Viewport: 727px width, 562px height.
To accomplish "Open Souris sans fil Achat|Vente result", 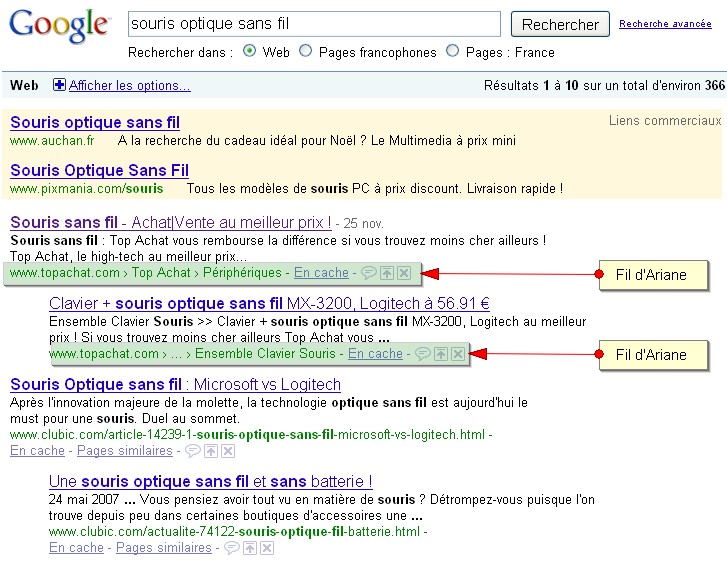I will point(171,223).
